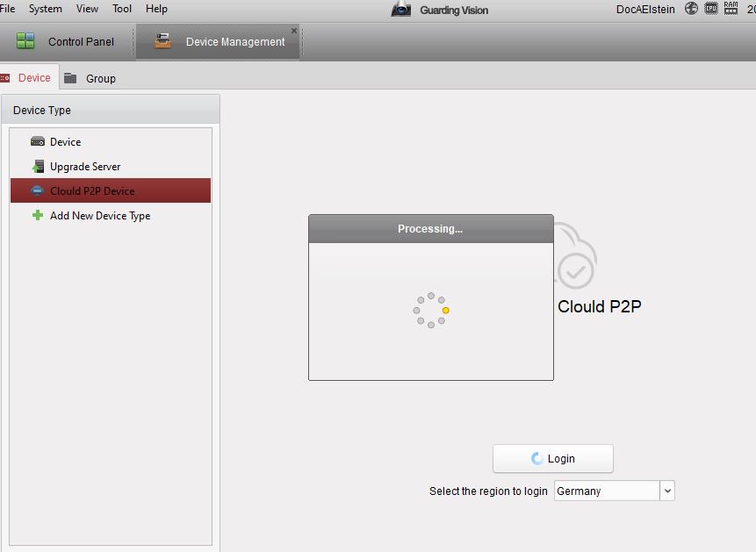The image size is (756, 552).
Task: Open the View menu
Action: point(87,9)
